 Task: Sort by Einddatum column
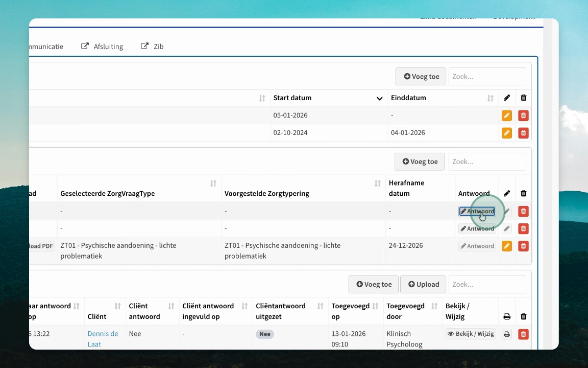coord(490,98)
